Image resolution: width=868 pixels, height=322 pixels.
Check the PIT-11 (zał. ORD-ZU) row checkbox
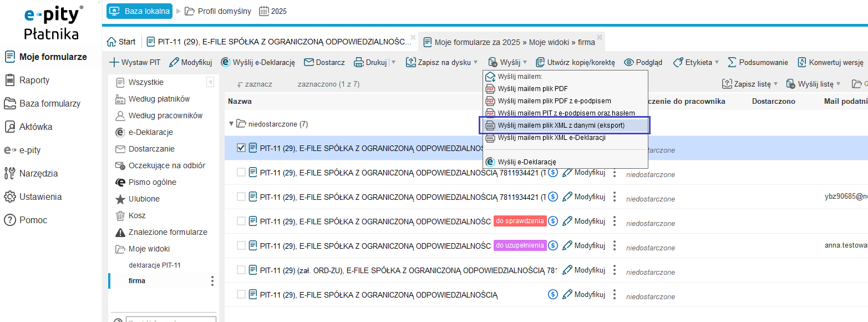(241, 270)
